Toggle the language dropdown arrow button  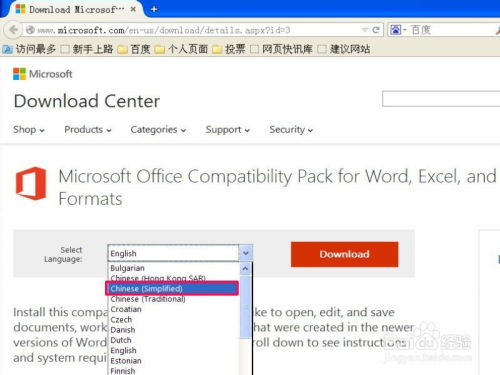tap(246, 253)
